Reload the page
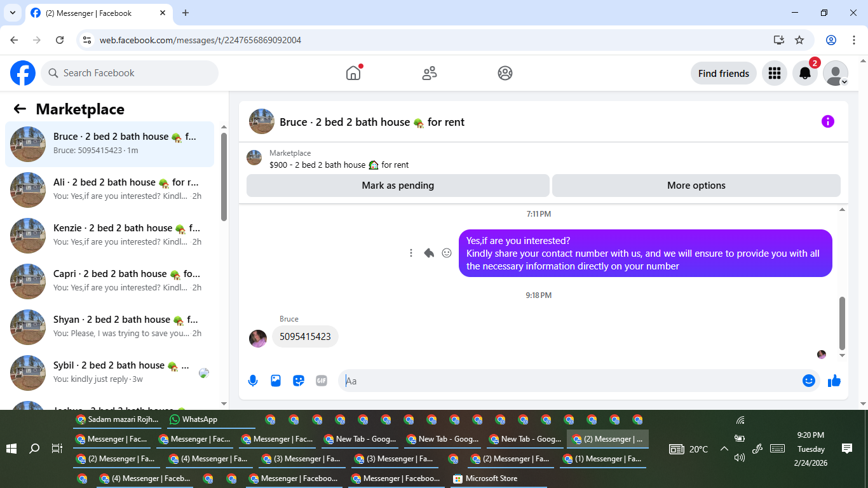 coord(60,40)
